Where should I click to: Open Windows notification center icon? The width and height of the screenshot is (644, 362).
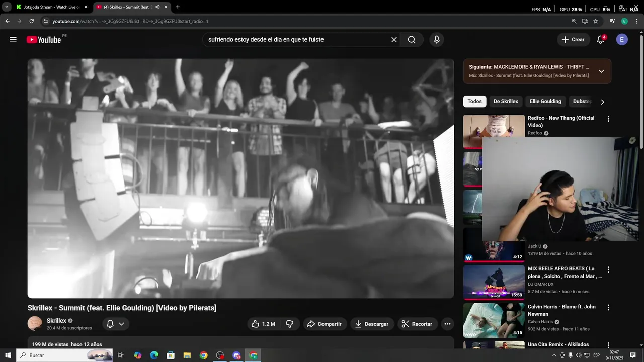point(633,355)
